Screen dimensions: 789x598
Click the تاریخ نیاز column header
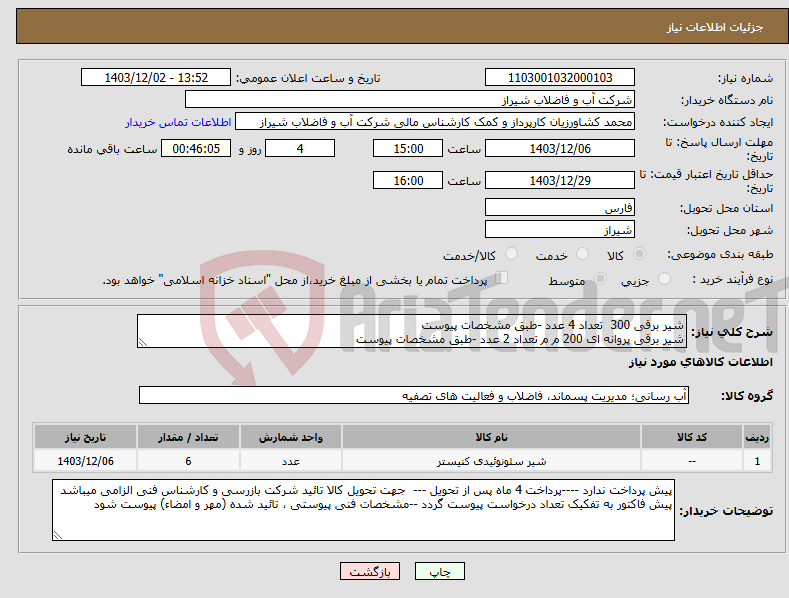point(86,437)
